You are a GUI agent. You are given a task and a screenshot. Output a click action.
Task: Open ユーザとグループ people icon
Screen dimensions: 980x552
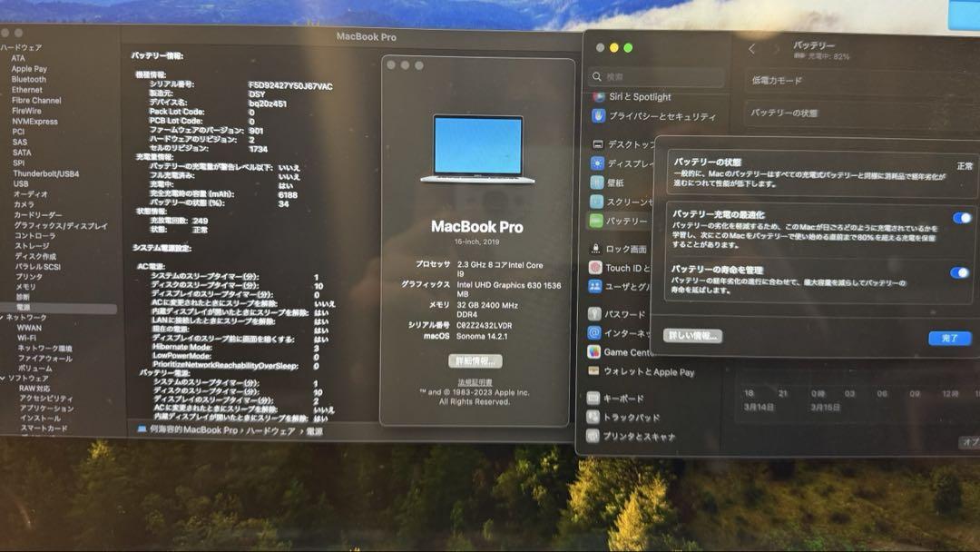coord(595,286)
